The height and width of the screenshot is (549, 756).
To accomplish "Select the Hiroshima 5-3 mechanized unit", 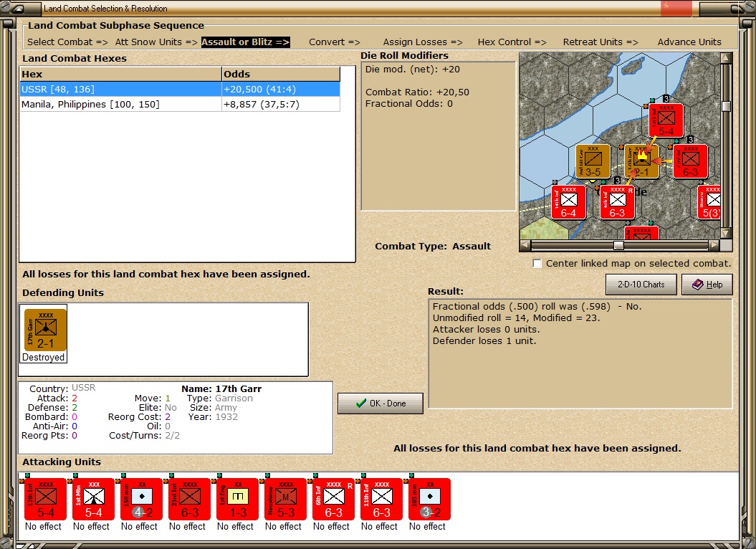I will coord(285,499).
